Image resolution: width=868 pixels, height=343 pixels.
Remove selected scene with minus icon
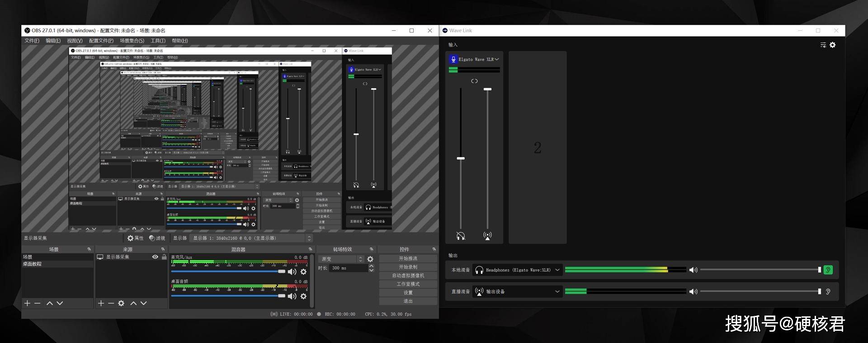coord(38,303)
